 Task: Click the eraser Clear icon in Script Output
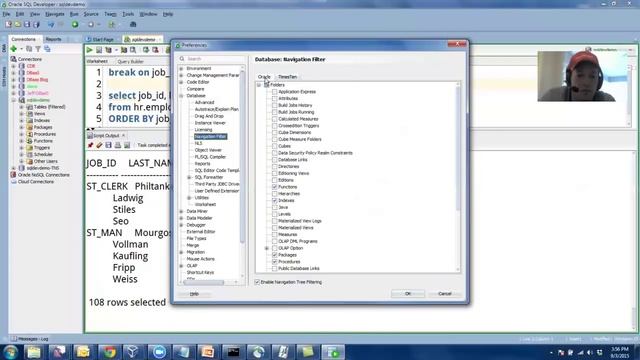click(x=99, y=145)
